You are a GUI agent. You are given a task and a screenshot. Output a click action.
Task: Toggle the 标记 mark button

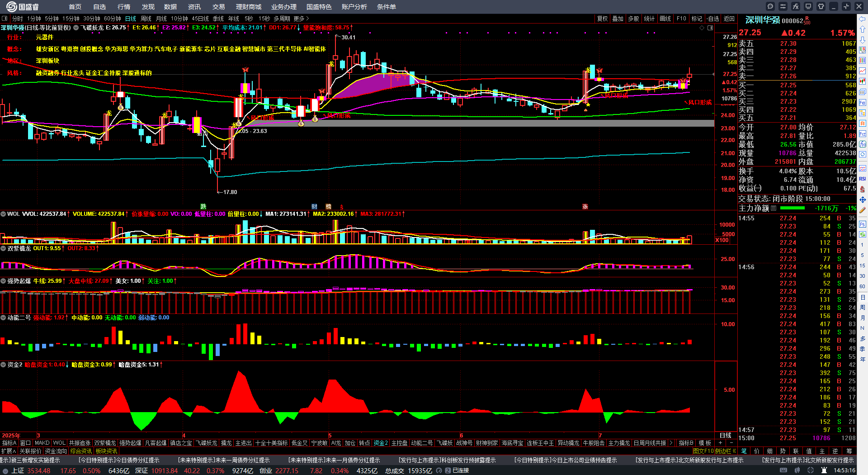pyautogui.click(x=697, y=19)
